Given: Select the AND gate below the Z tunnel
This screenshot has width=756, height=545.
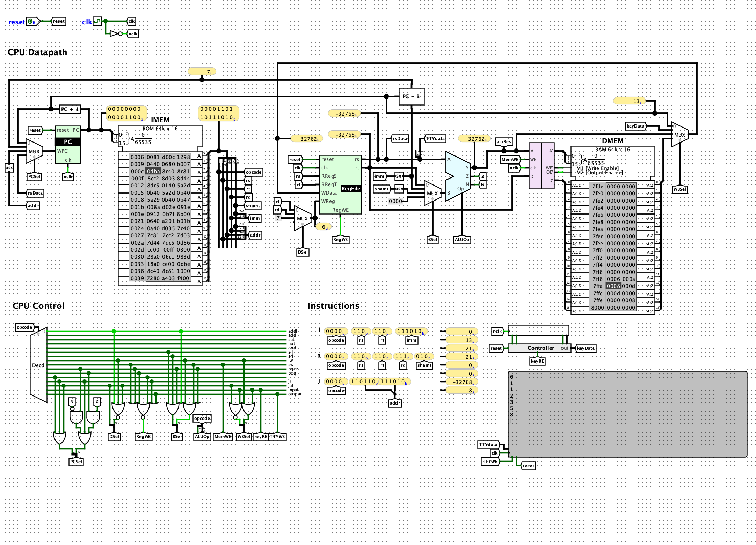Looking at the screenshot, I should click(93, 417).
